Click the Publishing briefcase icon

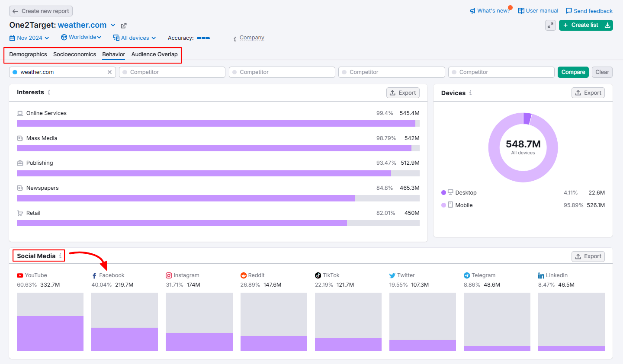[x=20, y=163]
